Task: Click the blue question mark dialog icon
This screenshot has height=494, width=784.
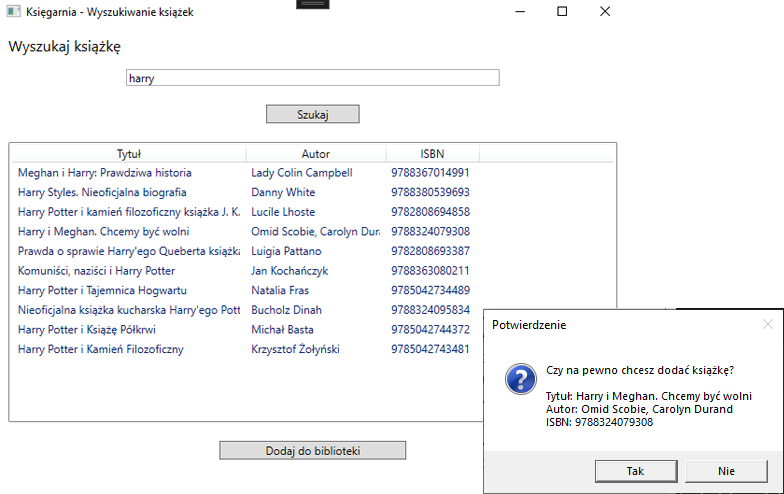Action: [520, 379]
